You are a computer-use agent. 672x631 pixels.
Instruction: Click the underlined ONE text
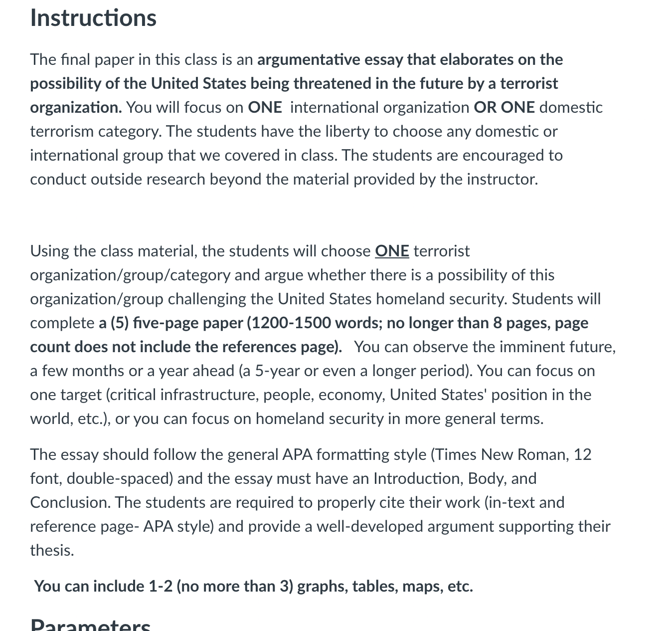point(392,251)
